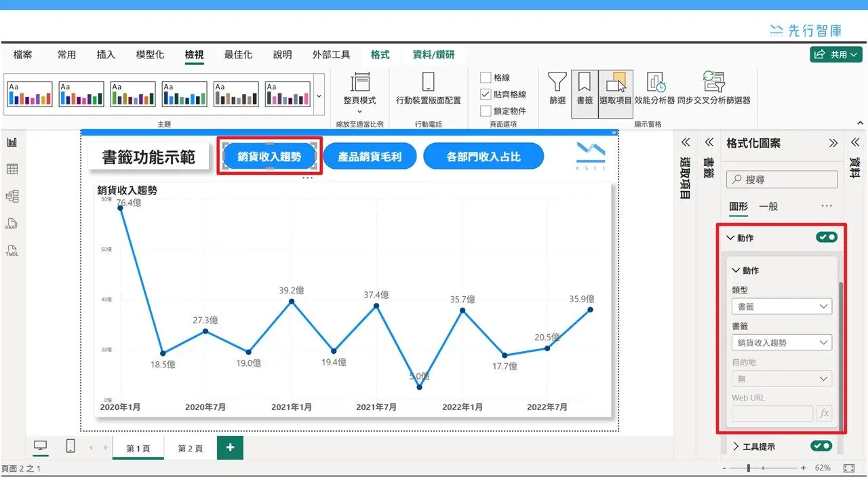Open the 檔案 file menu

(x=22, y=55)
